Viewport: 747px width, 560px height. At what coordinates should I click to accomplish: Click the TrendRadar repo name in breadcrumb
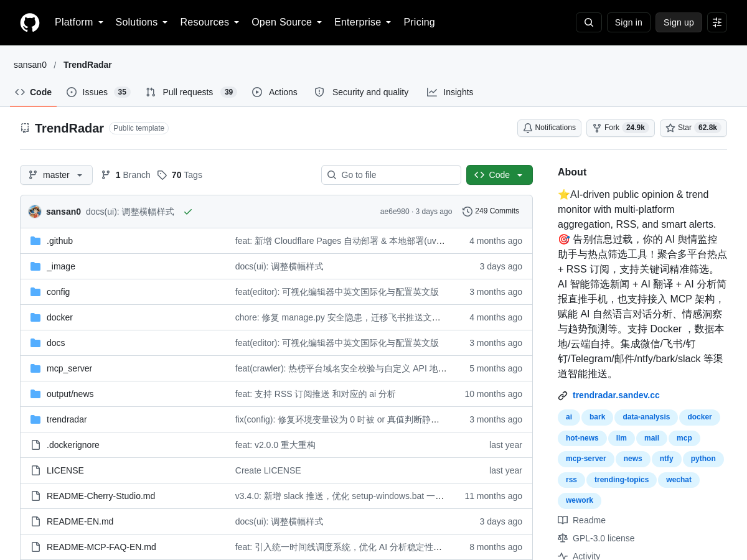point(88,65)
